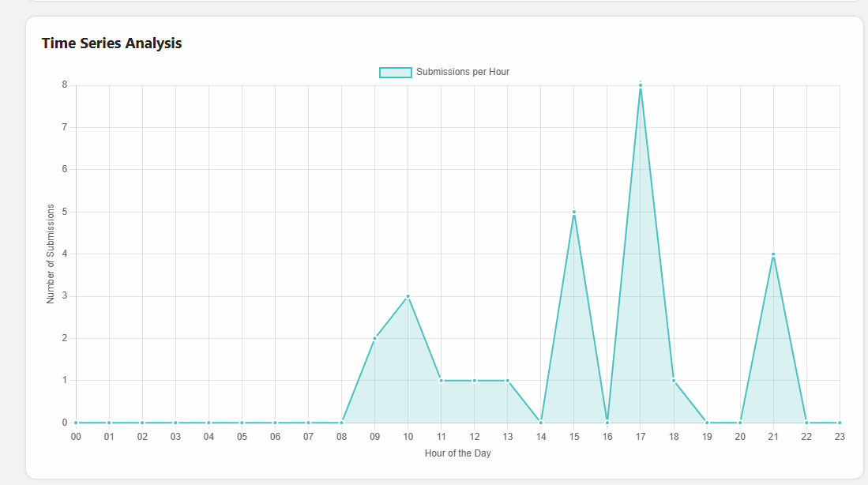Select the hour 13 data point marker

pyautogui.click(x=508, y=380)
